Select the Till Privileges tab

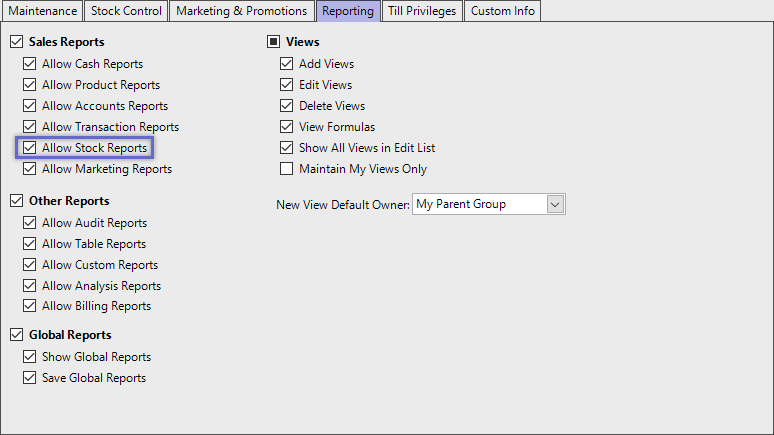coord(421,11)
